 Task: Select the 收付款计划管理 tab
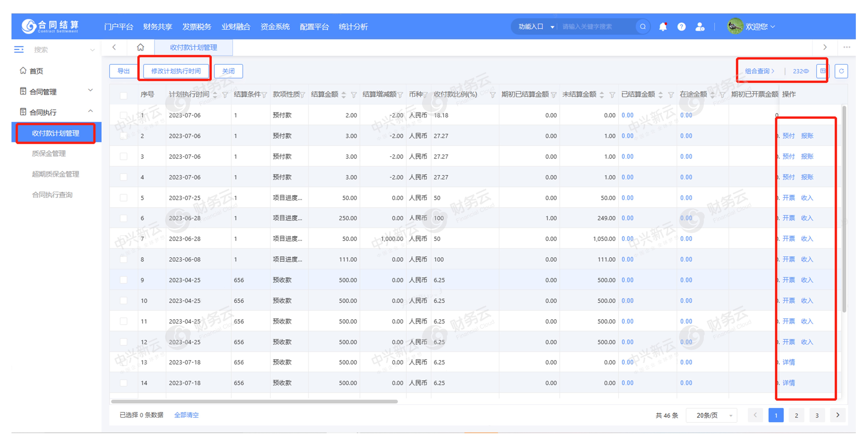(x=193, y=47)
